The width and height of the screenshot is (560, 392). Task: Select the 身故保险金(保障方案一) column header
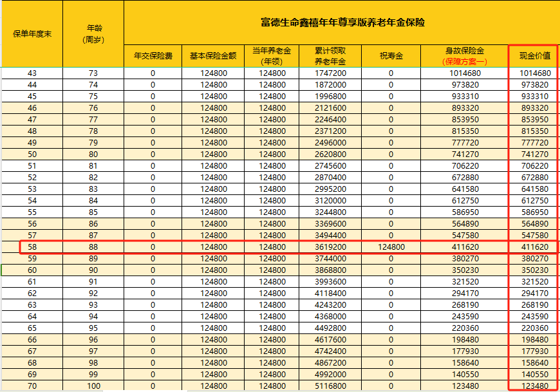pyautogui.click(x=465, y=56)
